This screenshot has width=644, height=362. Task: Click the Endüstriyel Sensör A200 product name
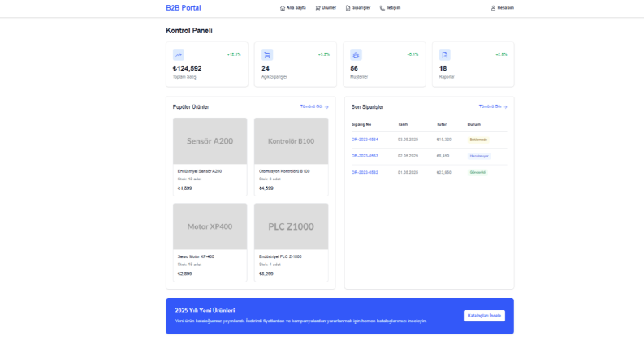[200, 171]
